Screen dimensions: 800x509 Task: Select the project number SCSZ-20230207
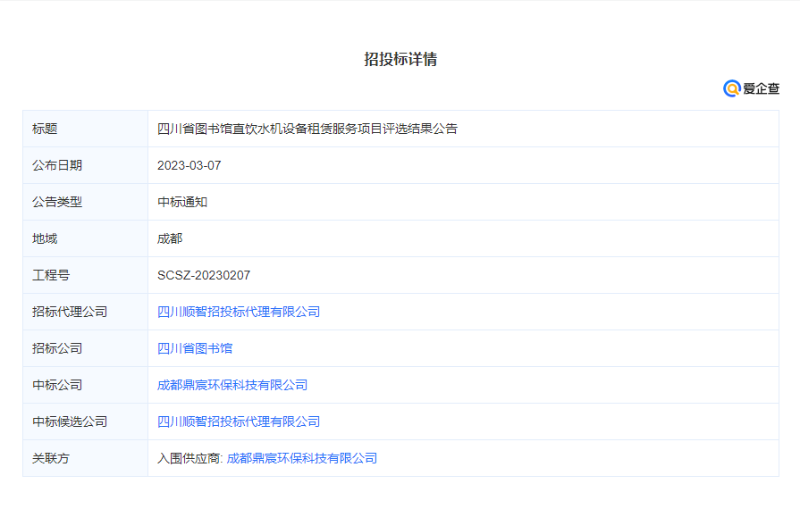click(204, 275)
